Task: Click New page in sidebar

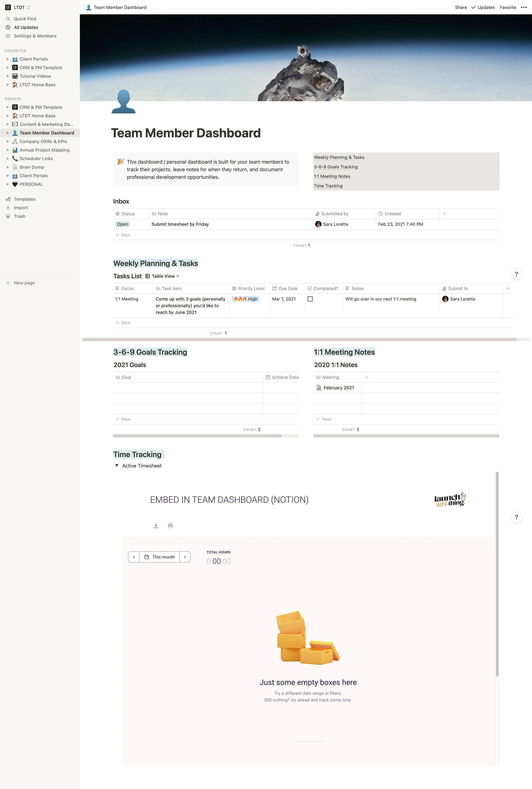Action: pos(24,283)
